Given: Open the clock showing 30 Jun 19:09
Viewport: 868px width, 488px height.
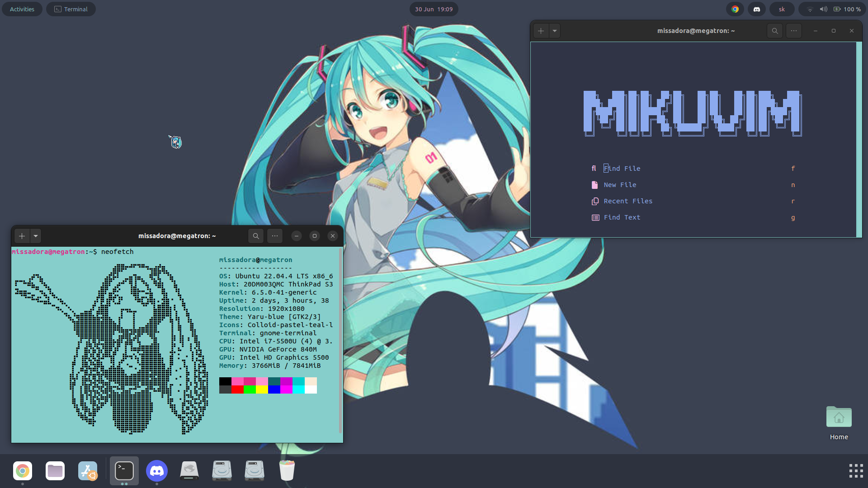Looking at the screenshot, I should tap(434, 9).
